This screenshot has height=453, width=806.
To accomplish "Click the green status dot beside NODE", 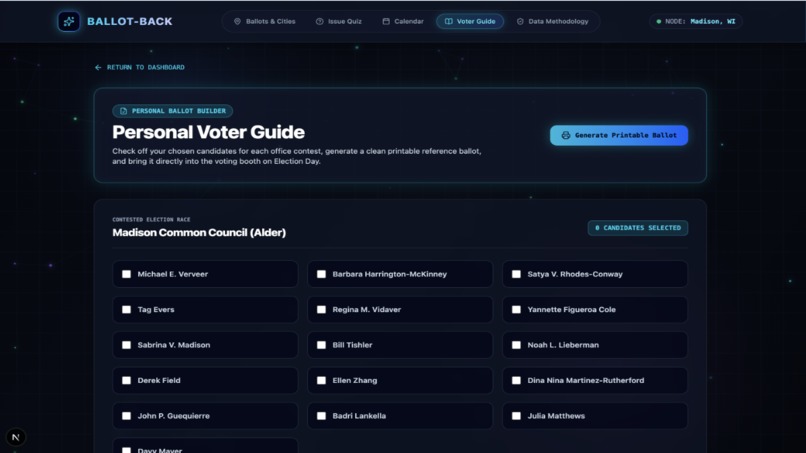I will point(658,22).
